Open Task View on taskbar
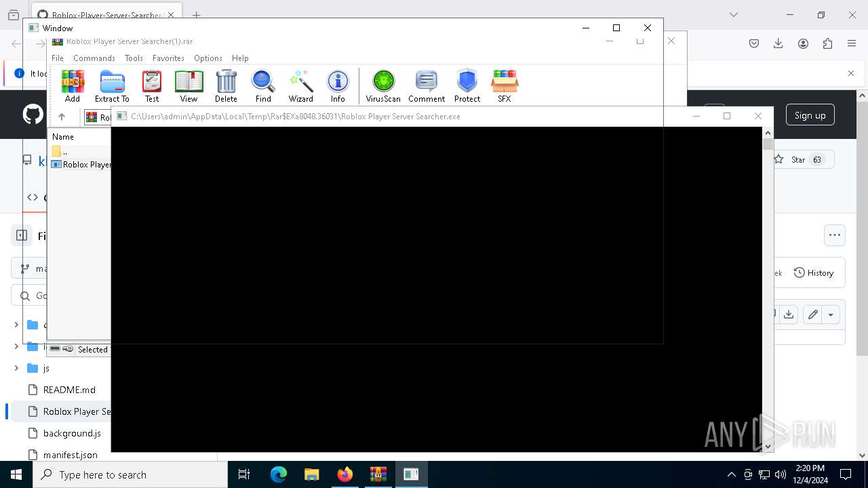This screenshot has width=868, height=488. [x=244, y=474]
